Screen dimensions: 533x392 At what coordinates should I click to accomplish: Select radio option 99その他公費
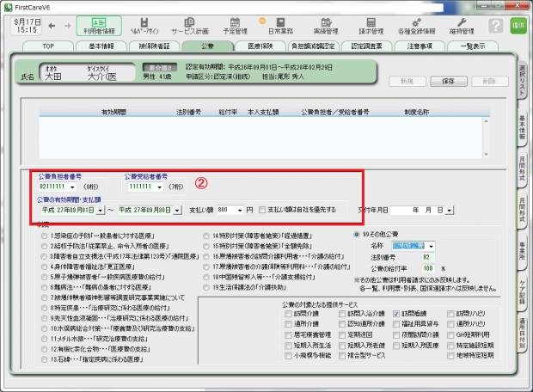[358, 233]
